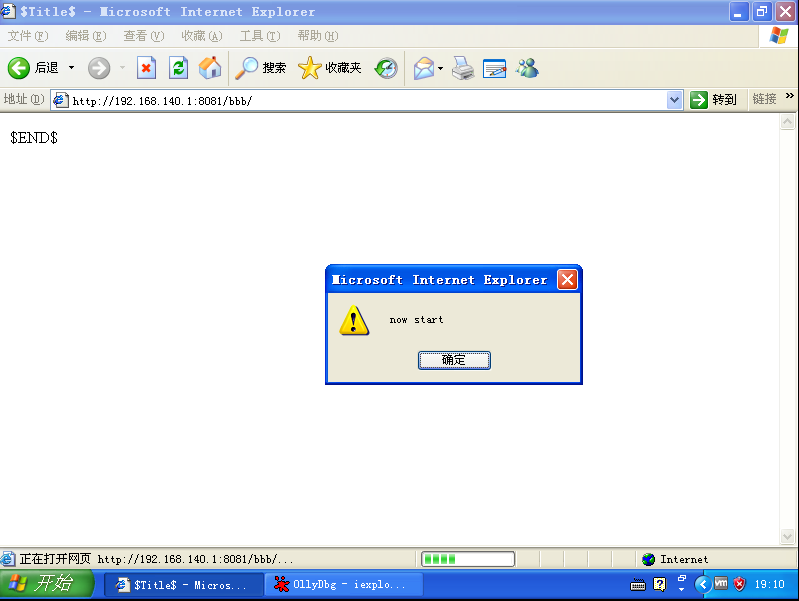This screenshot has width=799, height=601.
Task: Click the 开始 Start button
Action: pos(47,584)
